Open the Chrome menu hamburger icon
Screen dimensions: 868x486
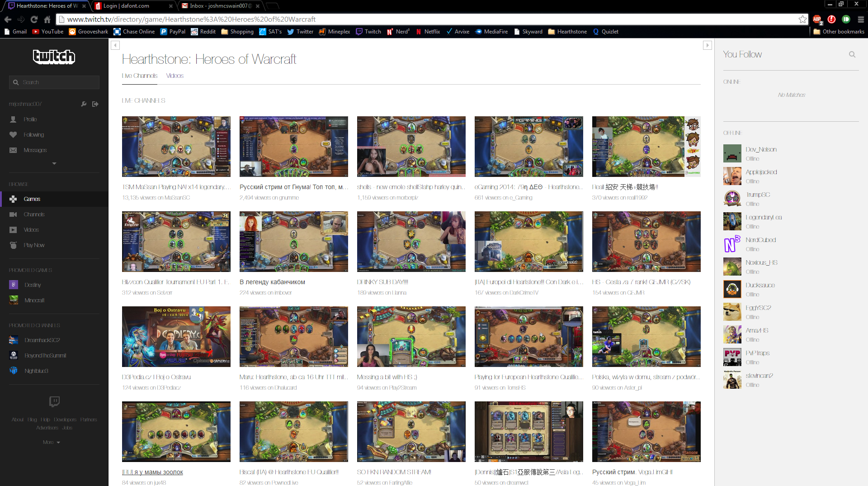[x=861, y=19]
